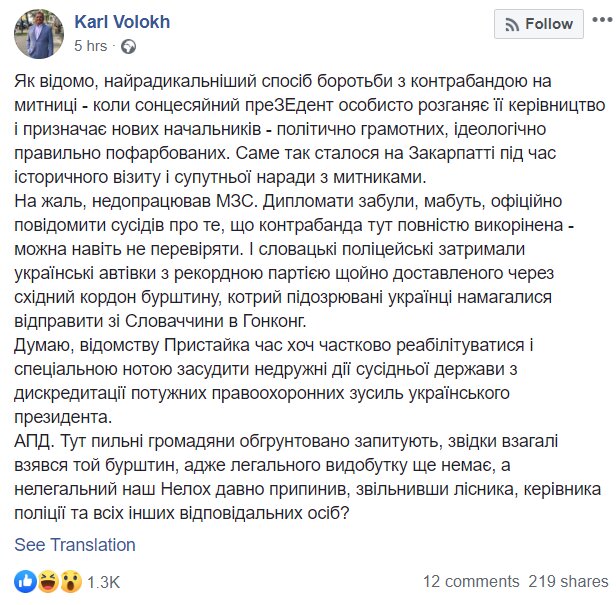Image resolution: width=616 pixels, height=605 pixels.
Task: View the 219 shares
Action: pyautogui.click(x=568, y=581)
